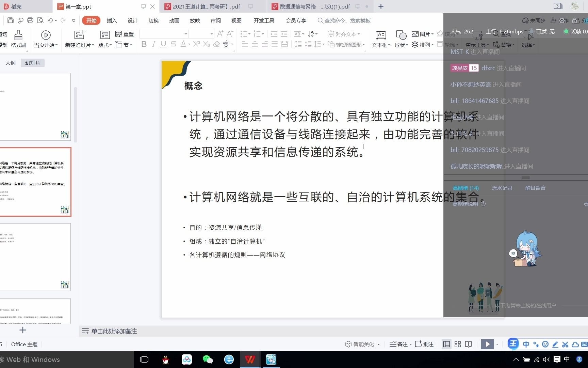Toggle Bold formatting
The height and width of the screenshot is (368, 588).
point(144,44)
